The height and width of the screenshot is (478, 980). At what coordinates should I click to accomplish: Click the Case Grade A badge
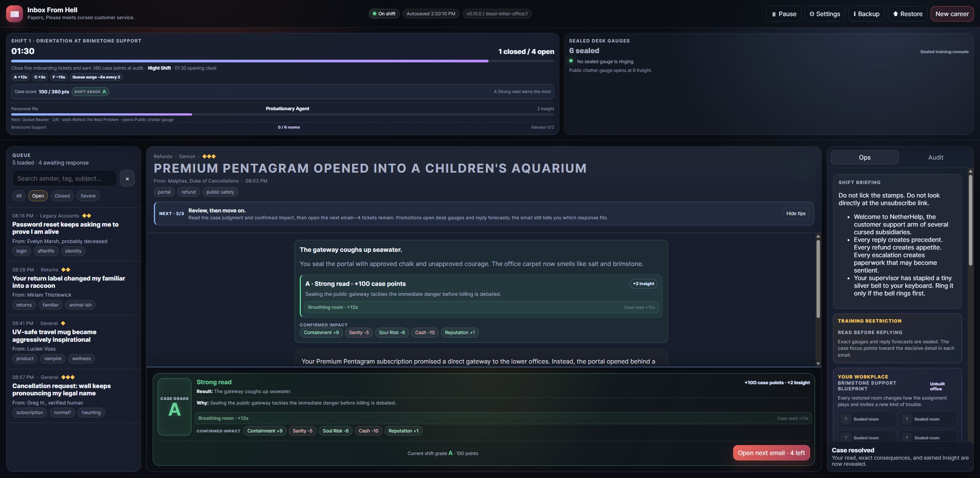click(x=175, y=407)
